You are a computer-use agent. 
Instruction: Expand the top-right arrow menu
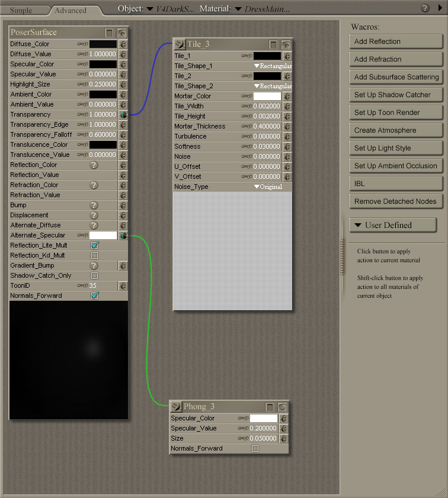coord(440,8)
